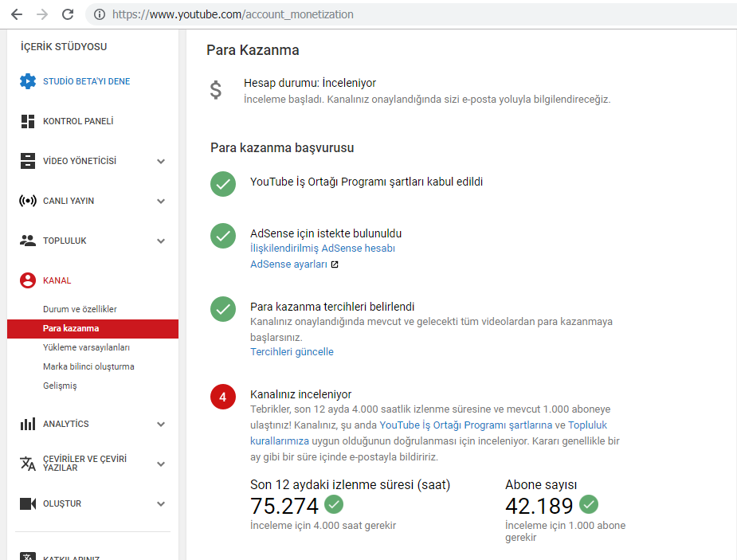The image size is (737, 560).
Task: Open VİDEO YÖNETİCİSİ menu item
Action: [x=80, y=161]
